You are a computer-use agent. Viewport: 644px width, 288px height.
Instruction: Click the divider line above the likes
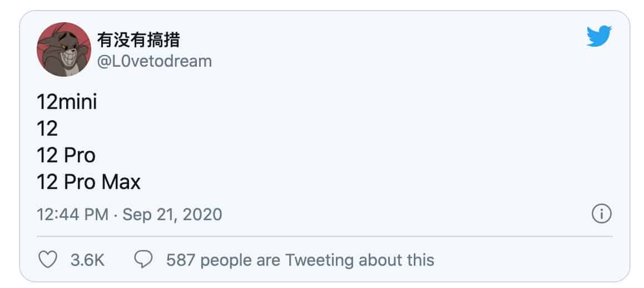coord(325,236)
